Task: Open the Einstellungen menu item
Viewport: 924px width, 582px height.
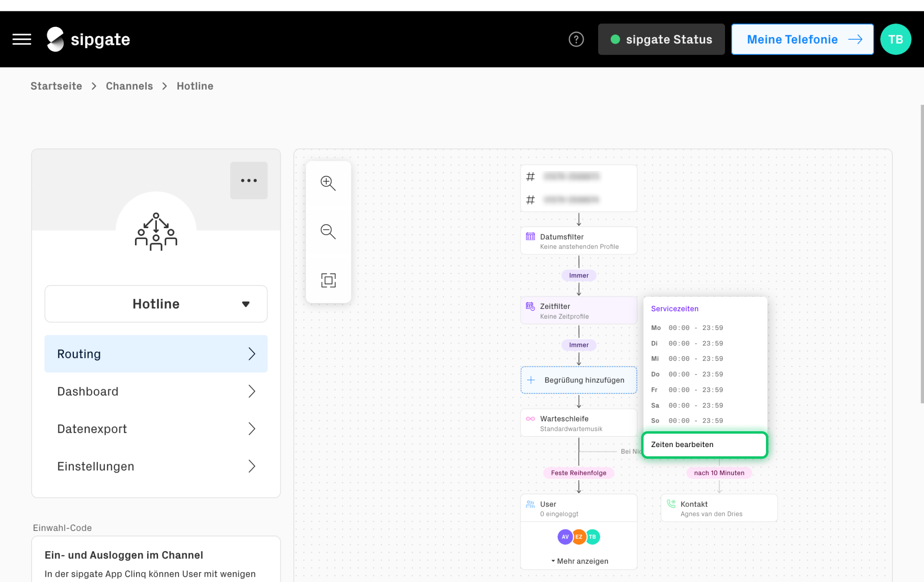Action: (156, 466)
